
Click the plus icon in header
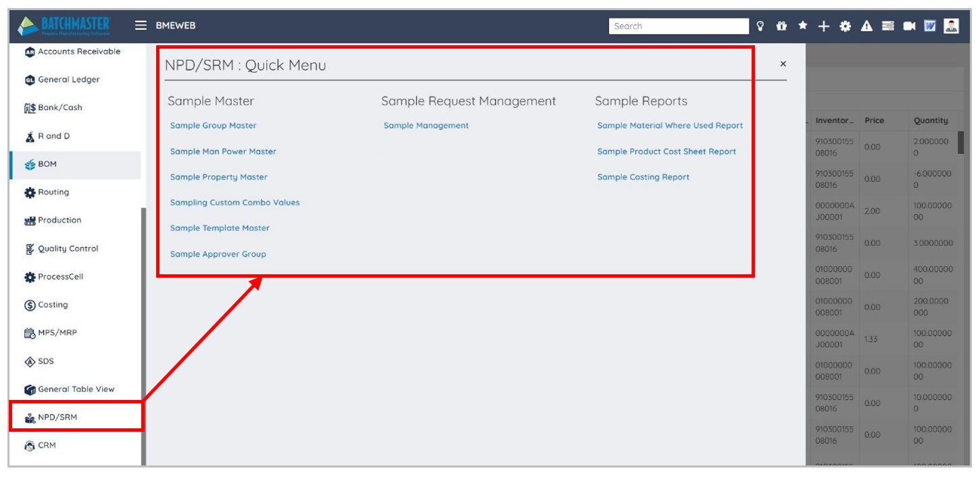823,26
